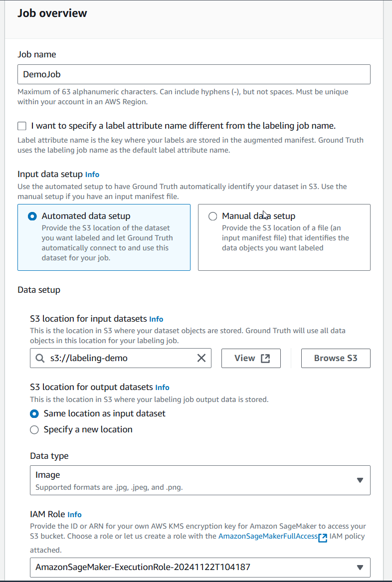392x582 pixels.
Task: Click the View button
Action: pos(251,358)
